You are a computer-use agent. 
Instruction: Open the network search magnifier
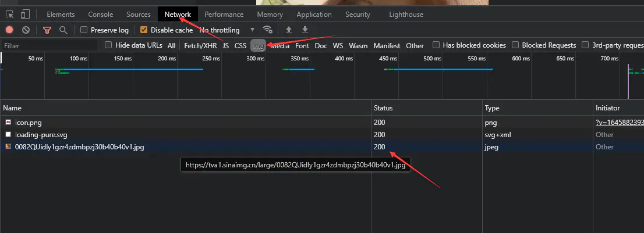(x=63, y=30)
